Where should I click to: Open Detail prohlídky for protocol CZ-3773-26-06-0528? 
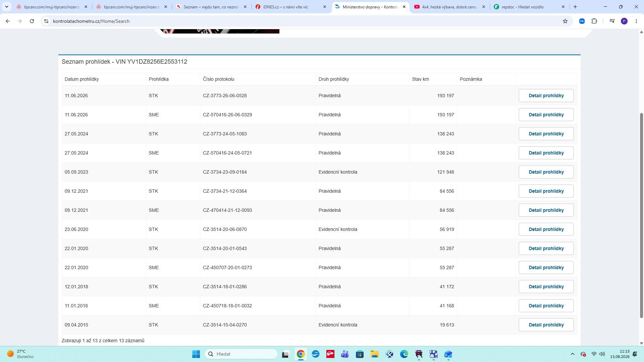point(546,96)
